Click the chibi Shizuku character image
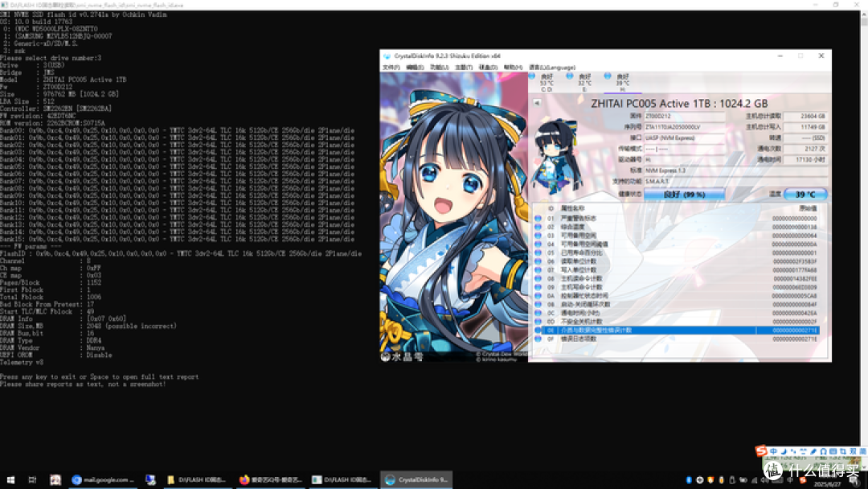 pos(556,155)
